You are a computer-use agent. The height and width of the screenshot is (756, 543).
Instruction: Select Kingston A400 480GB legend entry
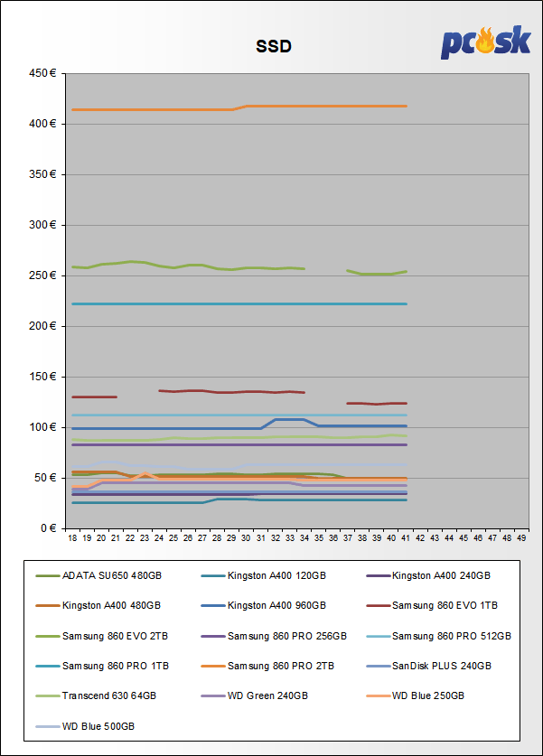point(98,605)
